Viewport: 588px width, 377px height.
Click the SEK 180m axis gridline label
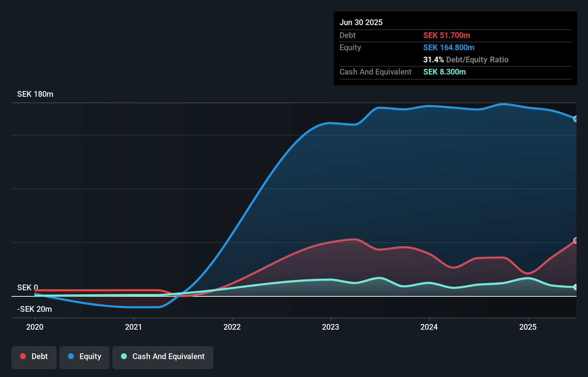35,94
